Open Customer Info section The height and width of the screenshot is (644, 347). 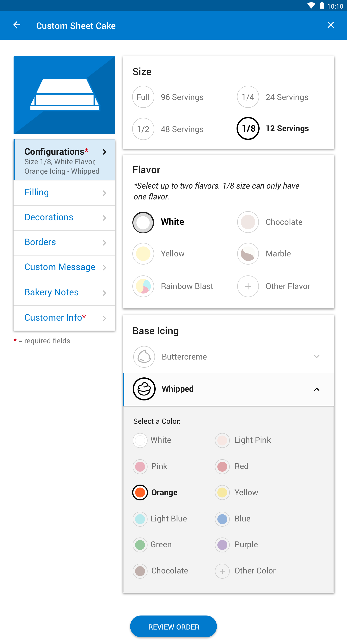(x=64, y=318)
